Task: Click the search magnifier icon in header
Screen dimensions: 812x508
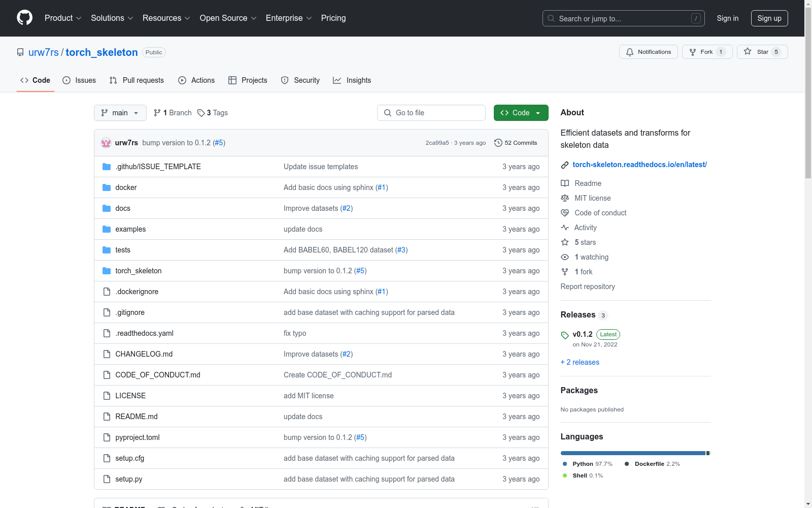Action: pos(551,18)
